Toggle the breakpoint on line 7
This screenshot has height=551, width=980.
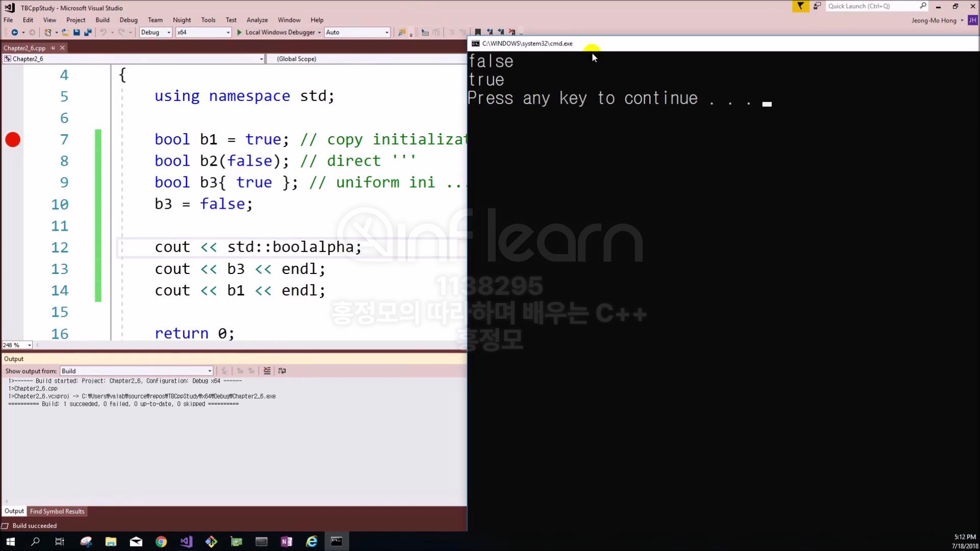[13, 139]
